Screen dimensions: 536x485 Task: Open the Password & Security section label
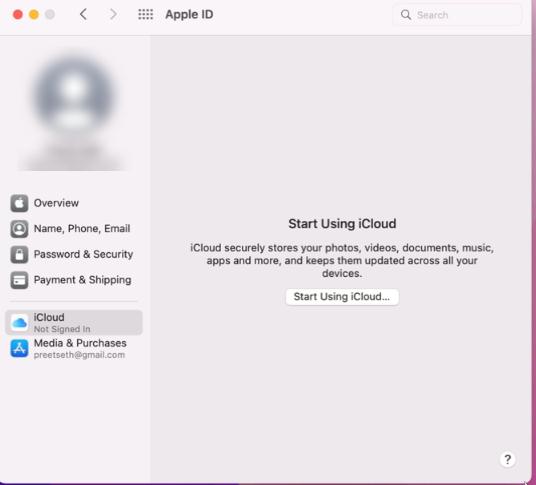pyautogui.click(x=83, y=254)
